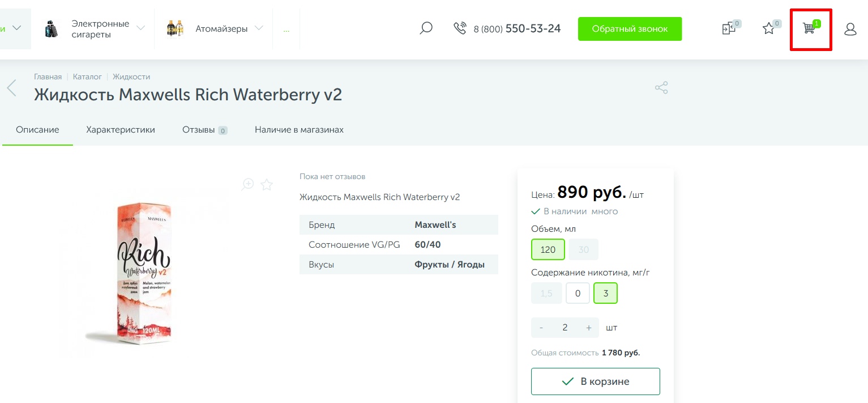Open the Наличие в магазинах tab
Screen dimensions: 868x403
[299, 130]
